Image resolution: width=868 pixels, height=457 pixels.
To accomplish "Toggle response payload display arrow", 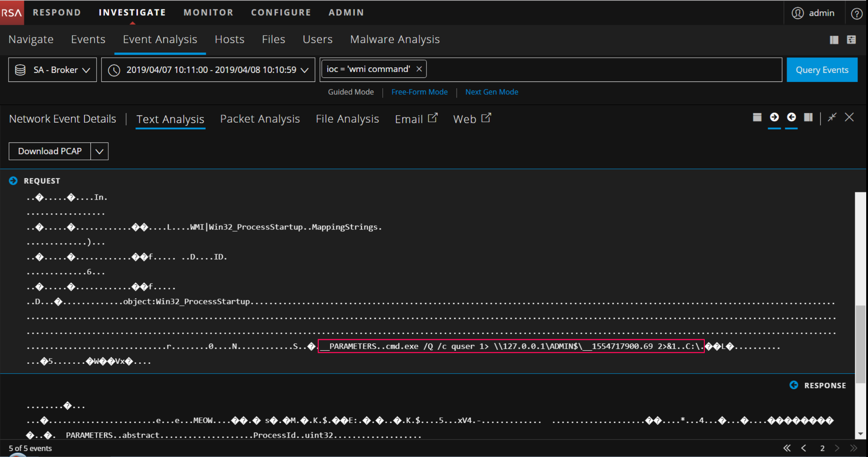I will tap(792, 118).
